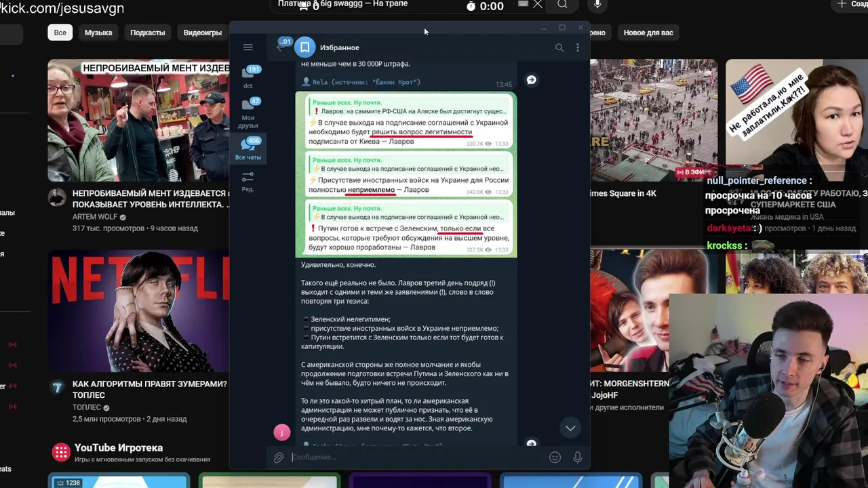This screenshot has width=868, height=488.
Task: Open forwarded post with word неприемлемо
Action: (x=409, y=174)
